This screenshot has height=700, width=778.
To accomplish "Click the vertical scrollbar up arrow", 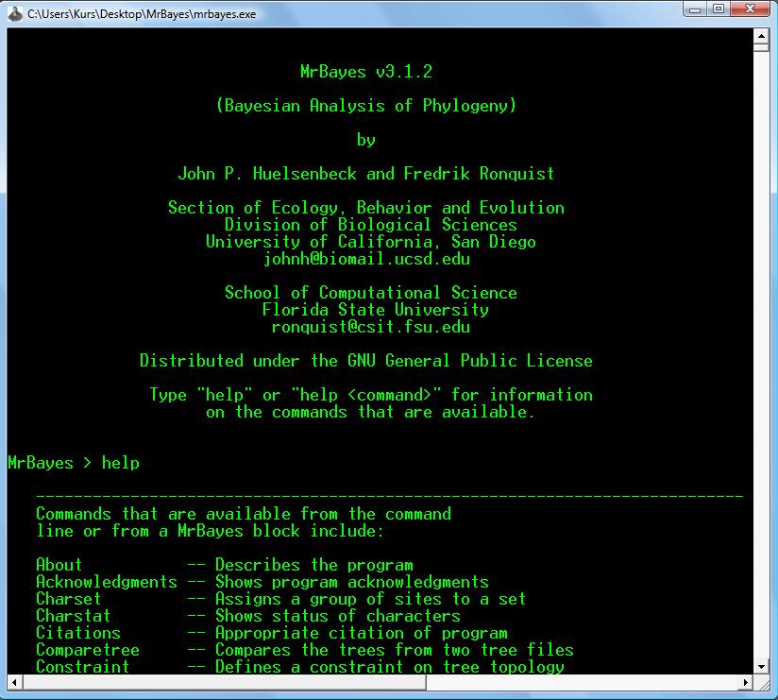I will (x=761, y=36).
